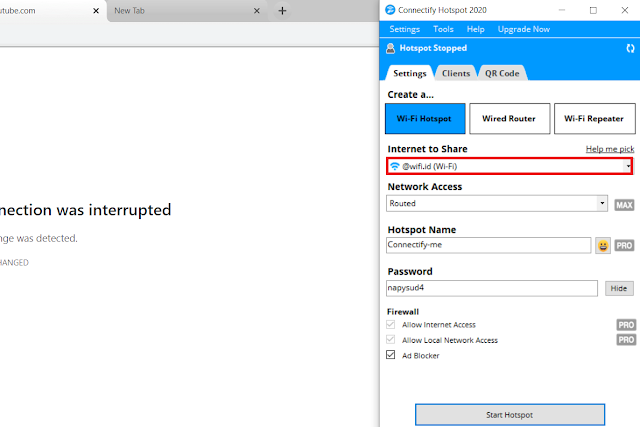Click the Wi-Fi signal icon in Internet to Share
The image size is (640, 427).
394,166
